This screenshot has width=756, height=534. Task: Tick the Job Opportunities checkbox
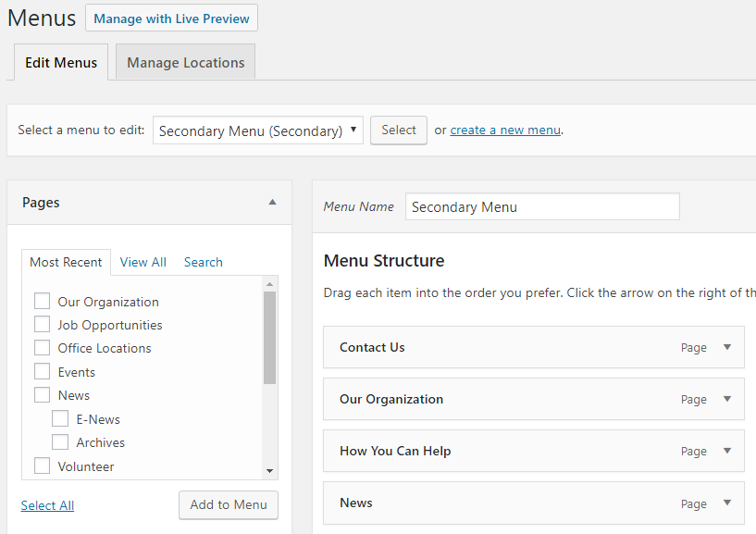point(42,324)
